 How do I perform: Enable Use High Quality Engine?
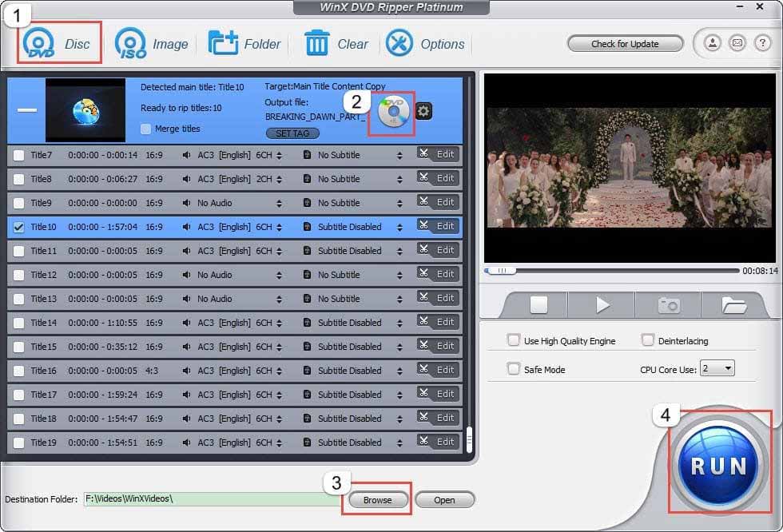pos(513,340)
